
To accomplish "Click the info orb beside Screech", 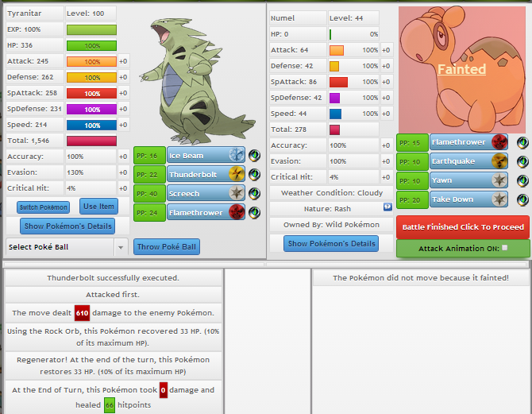I will click(255, 193).
